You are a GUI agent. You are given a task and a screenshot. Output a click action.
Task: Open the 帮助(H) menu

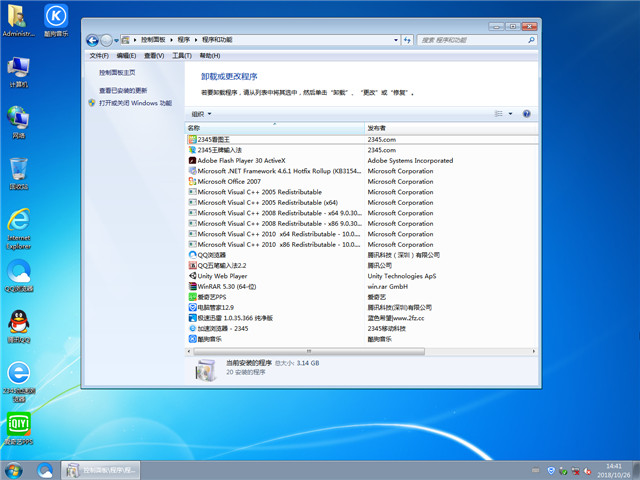pyautogui.click(x=210, y=56)
